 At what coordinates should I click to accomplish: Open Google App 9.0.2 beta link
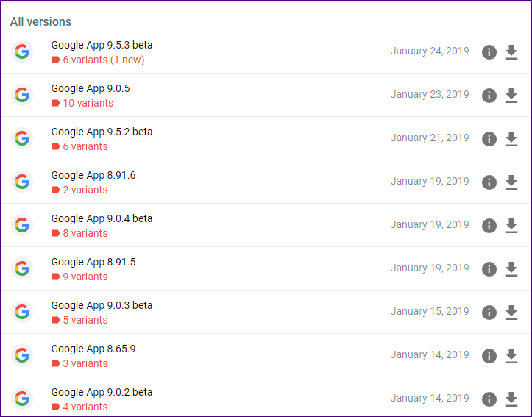(x=102, y=392)
